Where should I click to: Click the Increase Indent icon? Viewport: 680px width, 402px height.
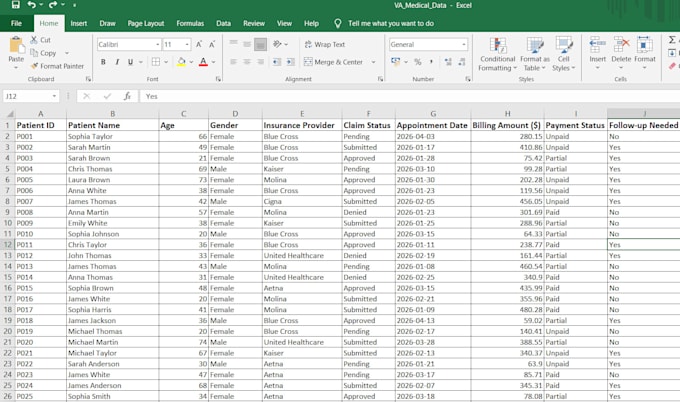pyautogui.click(x=291, y=62)
